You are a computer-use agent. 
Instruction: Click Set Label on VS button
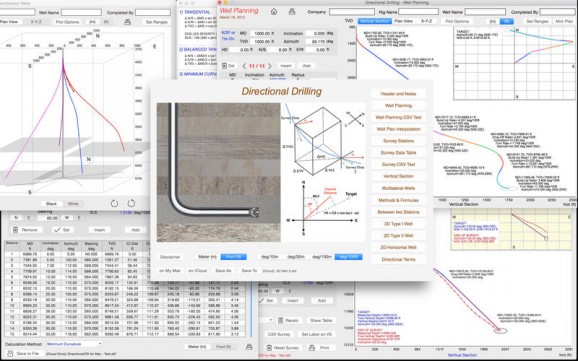click(x=317, y=334)
